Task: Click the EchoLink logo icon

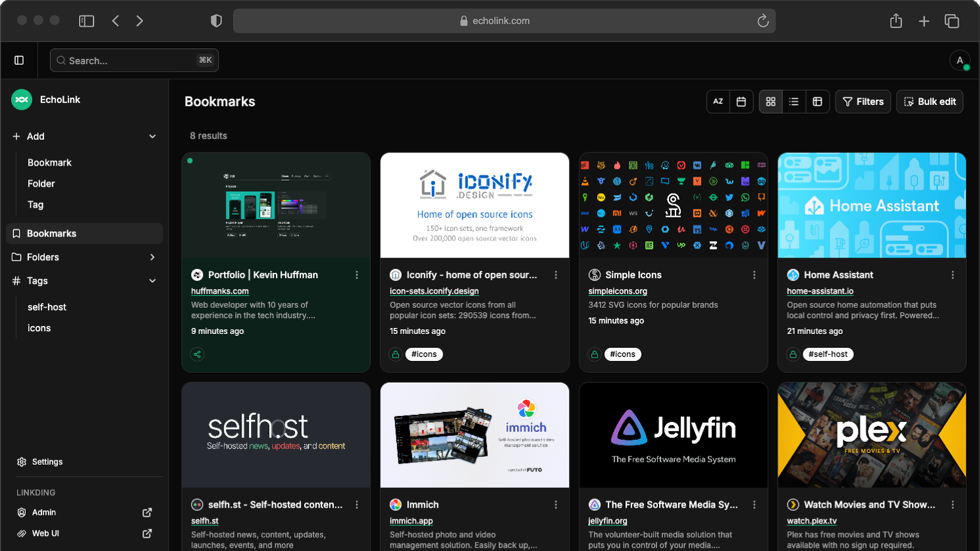Action: click(x=22, y=100)
